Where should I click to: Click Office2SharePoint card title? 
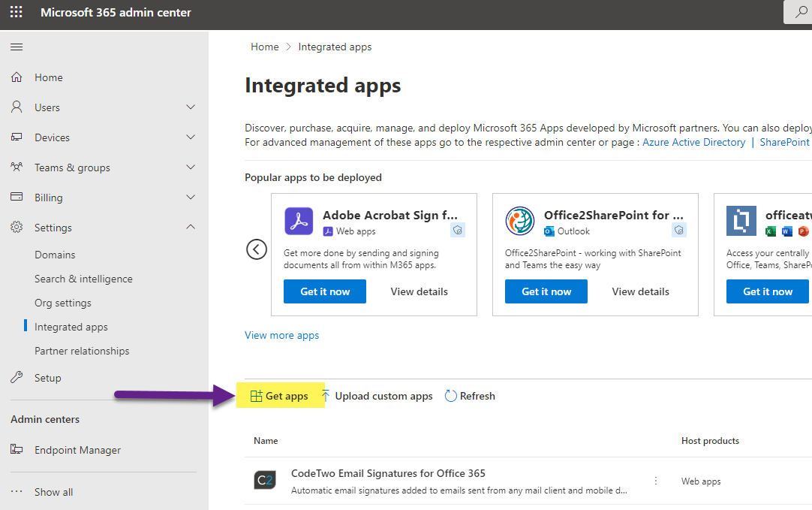pos(614,215)
